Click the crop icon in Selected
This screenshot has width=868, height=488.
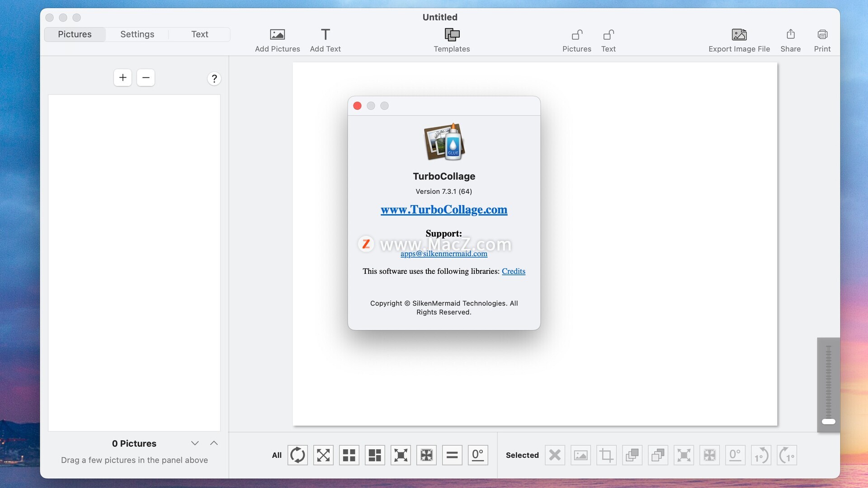(607, 455)
